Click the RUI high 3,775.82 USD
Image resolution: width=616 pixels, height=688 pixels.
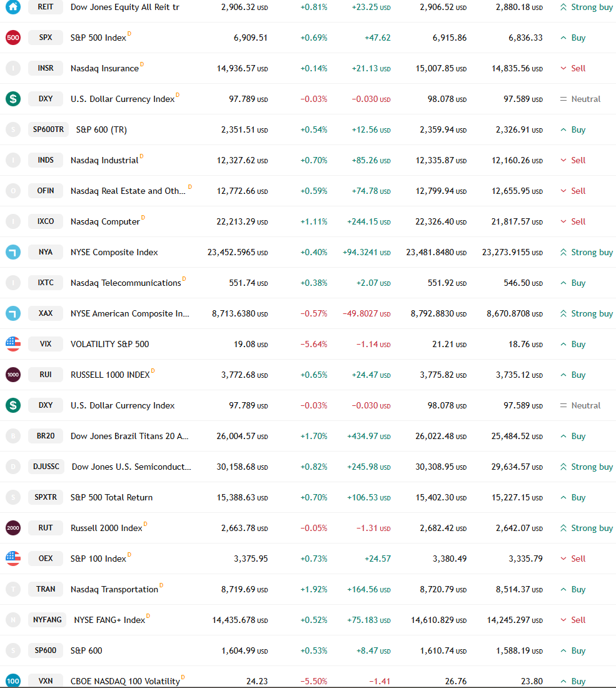[443, 375]
